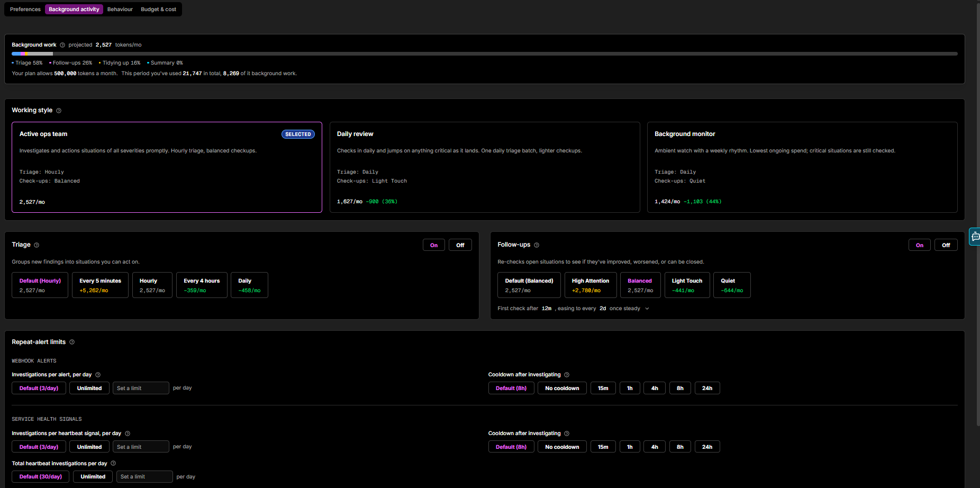
Task: Set service health signals cooldown to 4h
Action: point(655,447)
